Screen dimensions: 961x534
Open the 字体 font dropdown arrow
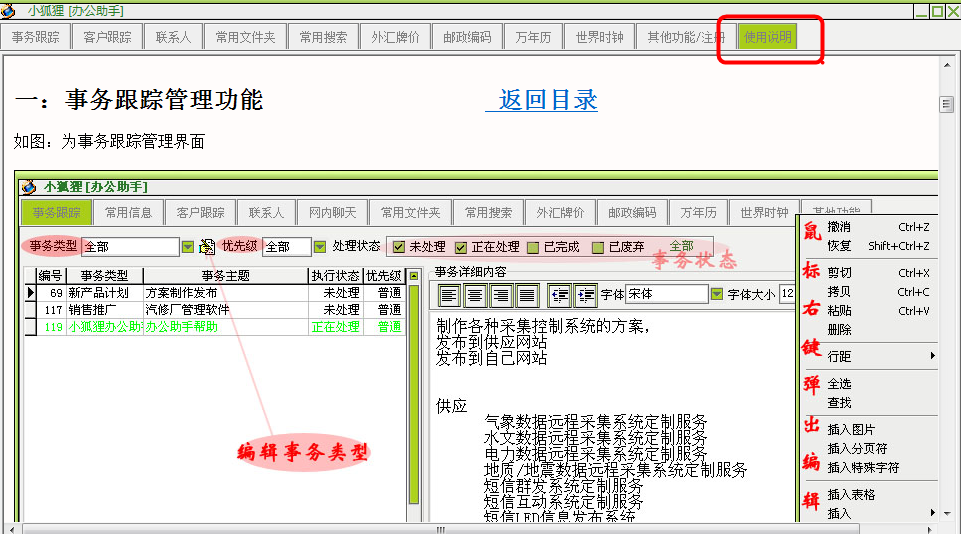(717, 294)
